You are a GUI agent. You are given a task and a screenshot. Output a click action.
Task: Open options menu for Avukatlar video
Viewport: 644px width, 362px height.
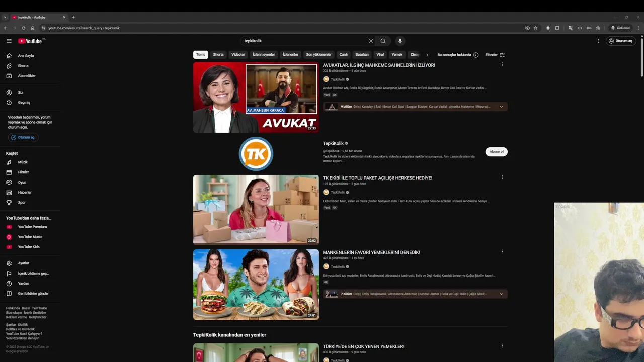(502, 64)
